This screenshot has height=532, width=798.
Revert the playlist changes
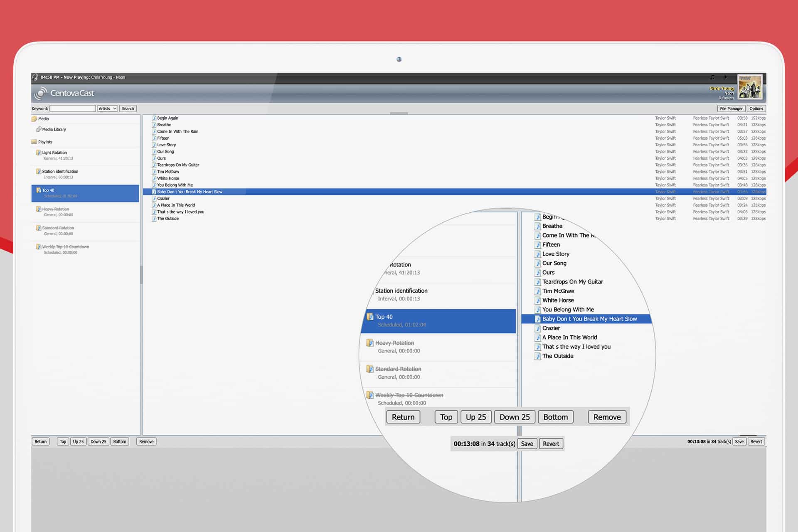click(x=756, y=441)
